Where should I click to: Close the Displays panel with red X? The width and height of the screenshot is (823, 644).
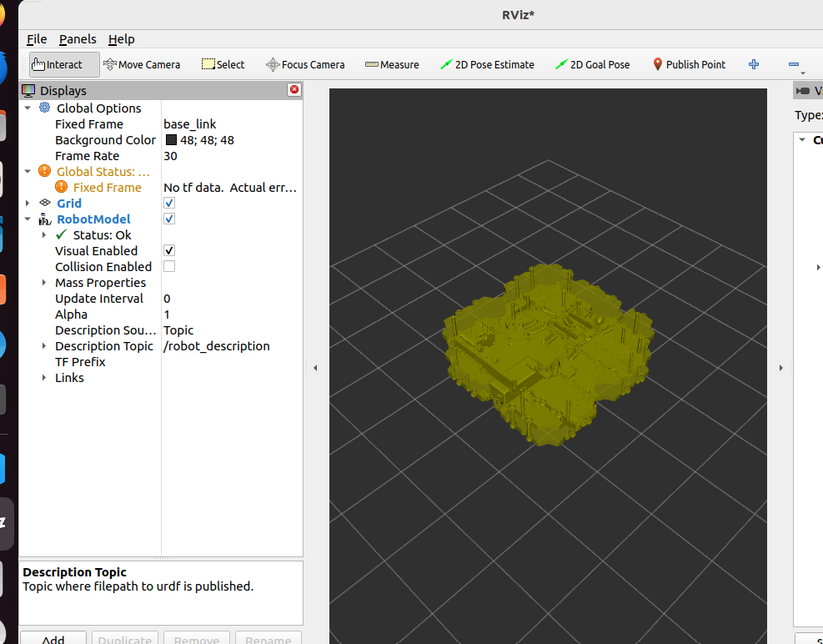tap(294, 89)
